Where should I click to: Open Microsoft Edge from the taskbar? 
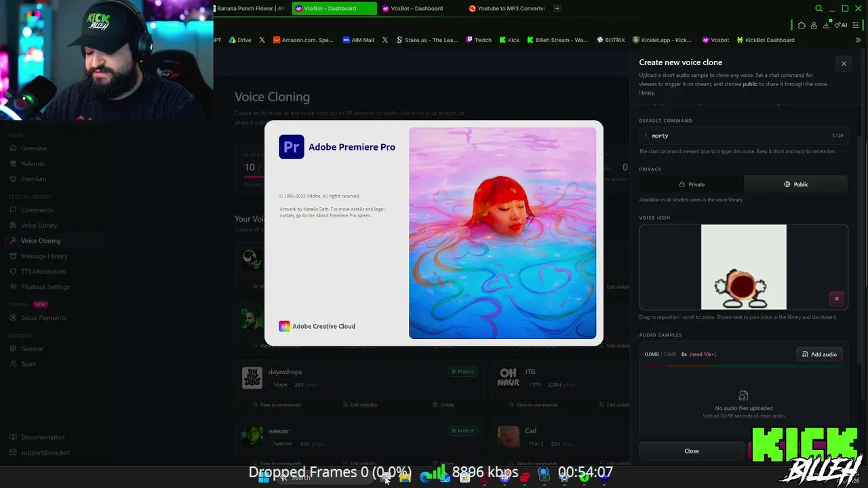coord(425,477)
